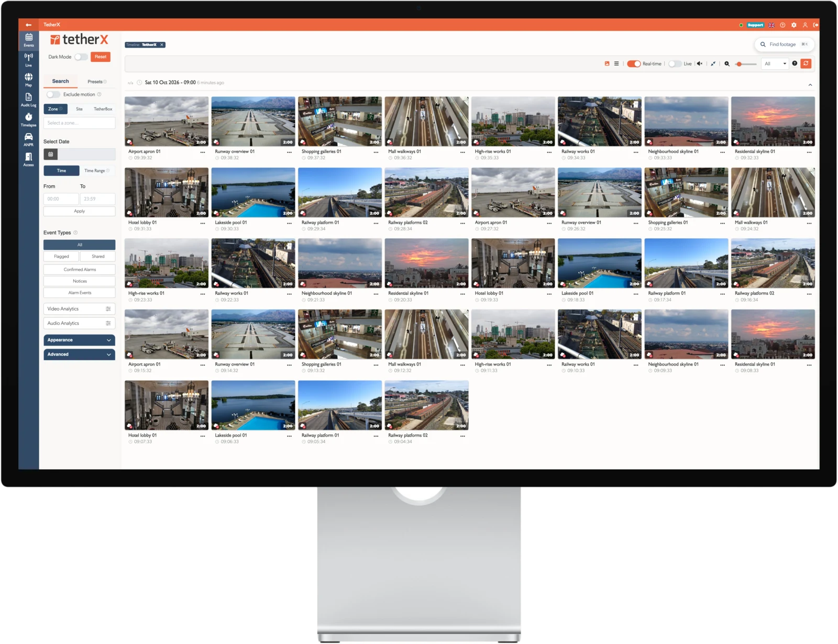Open the All dropdown in the toolbar
The image size is (838, 644).
775,63
